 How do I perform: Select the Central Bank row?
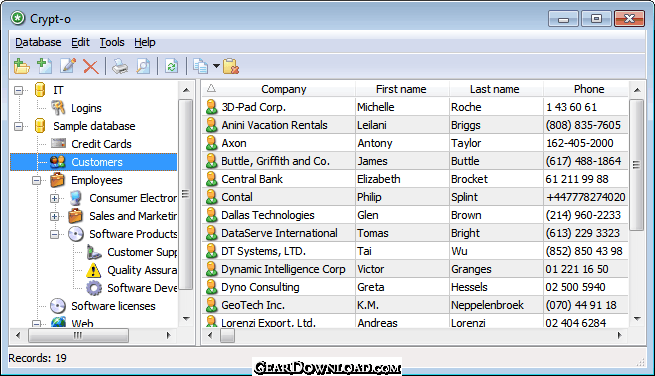[415, 179]
